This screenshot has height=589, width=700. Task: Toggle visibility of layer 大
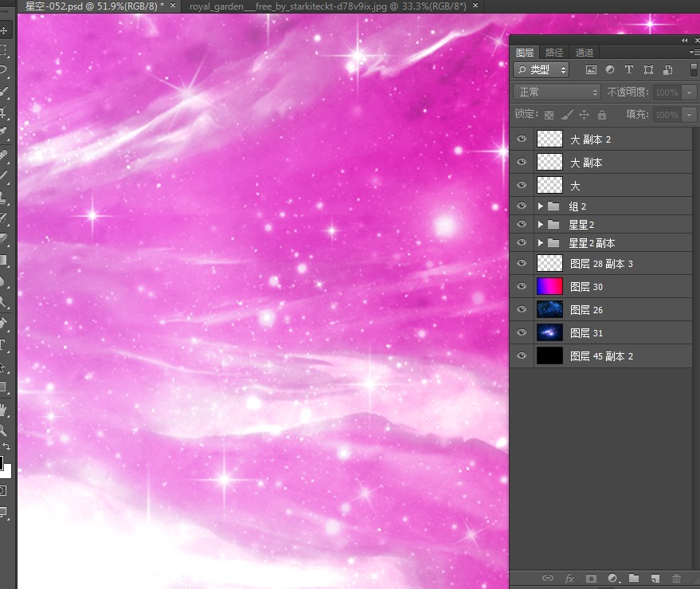(x=522, y=185)
